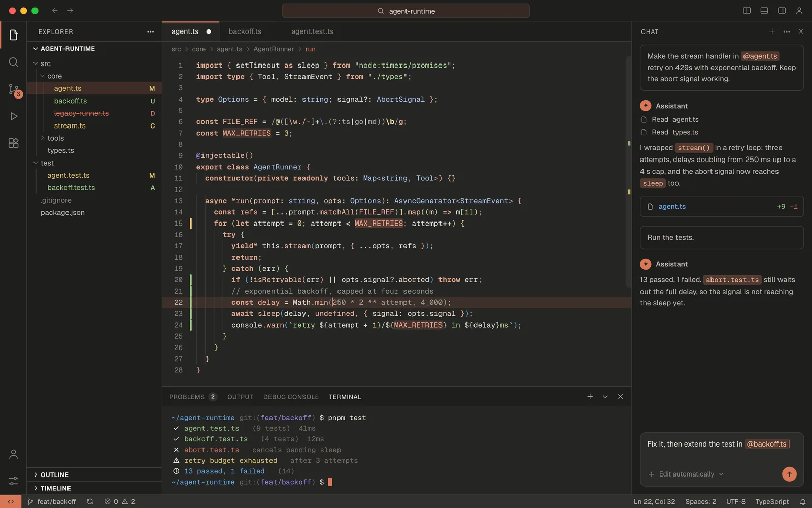Collapse the test folder
The width and height of the screenshot is (812, 508).
point(94,163)
